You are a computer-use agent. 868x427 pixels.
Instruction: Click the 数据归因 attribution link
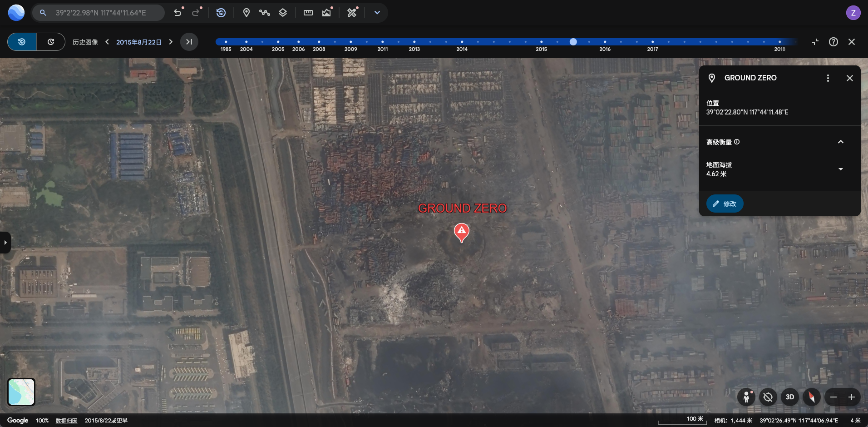(x=66, y=421)
